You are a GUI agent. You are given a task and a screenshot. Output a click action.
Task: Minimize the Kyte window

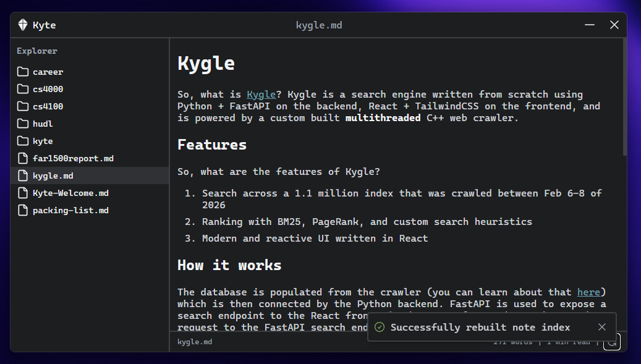(x=590, y=25)
